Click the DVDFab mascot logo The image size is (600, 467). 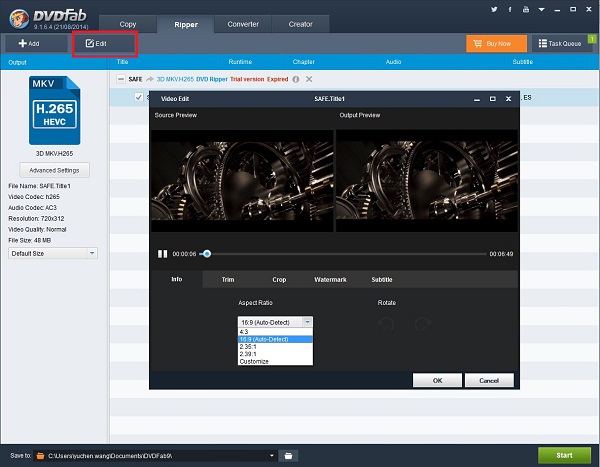[x=19, y=18]
